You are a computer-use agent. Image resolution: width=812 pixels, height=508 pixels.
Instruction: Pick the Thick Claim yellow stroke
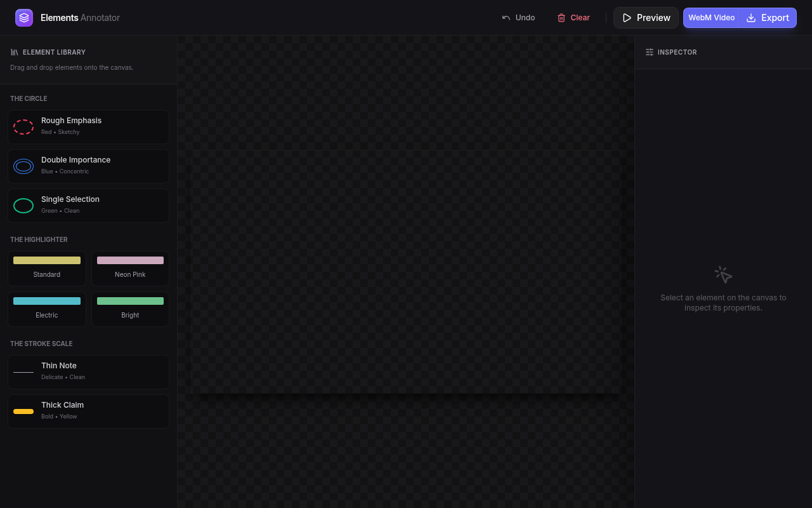coord(88,411)
